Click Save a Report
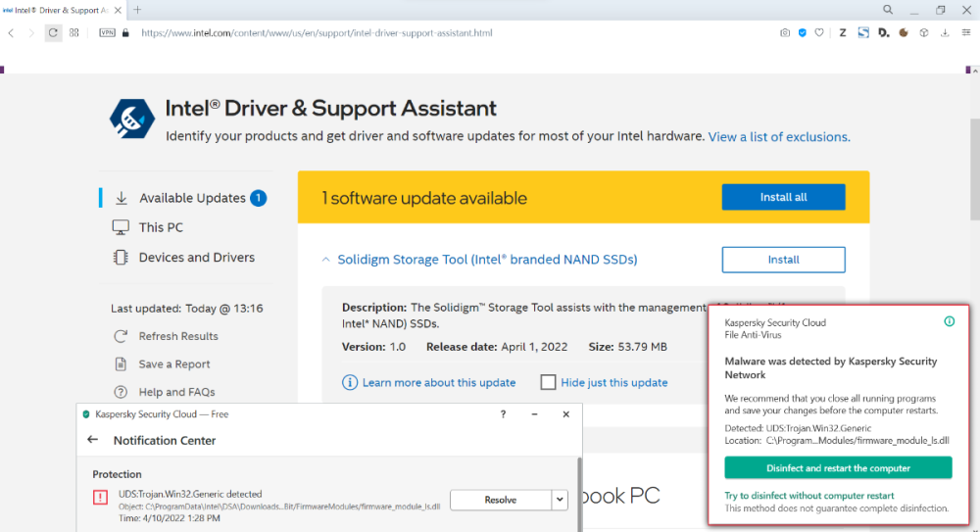The image size is (980, 532). point(174,364)
